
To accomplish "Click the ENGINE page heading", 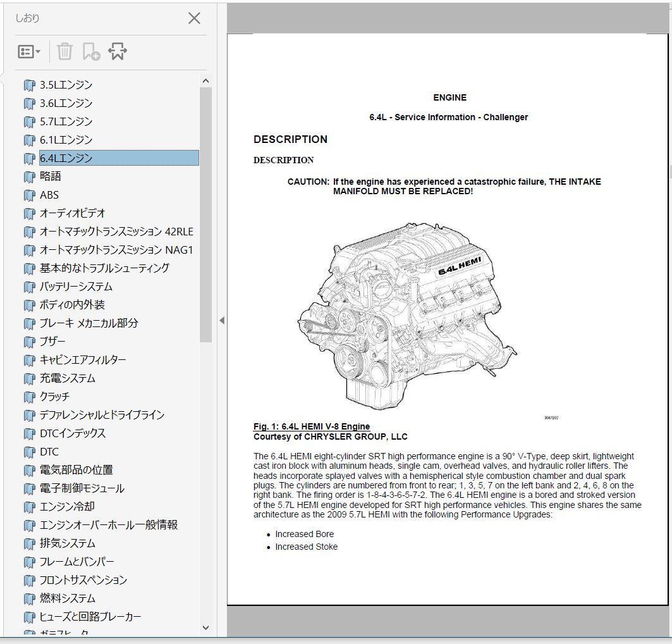I will coord(449,98).
